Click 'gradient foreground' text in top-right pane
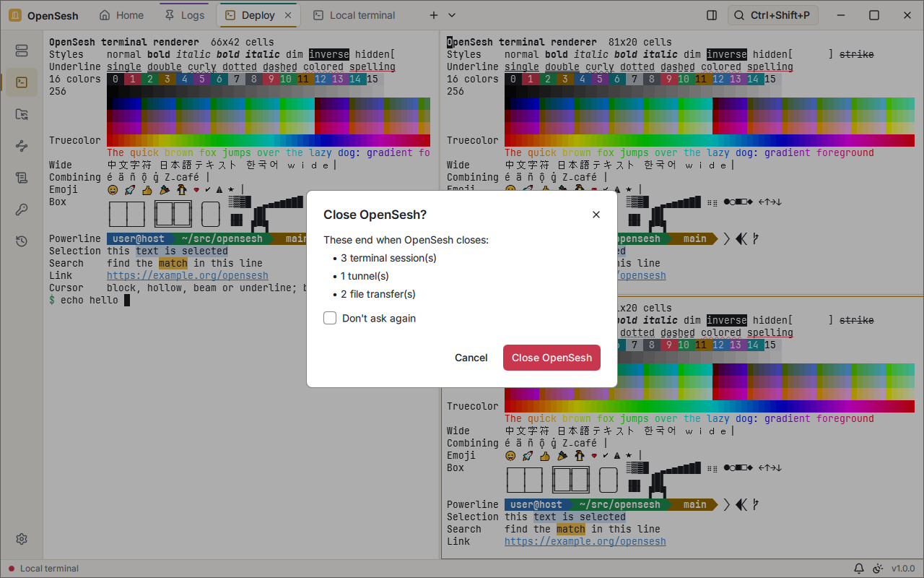 (x=819, y=152)
